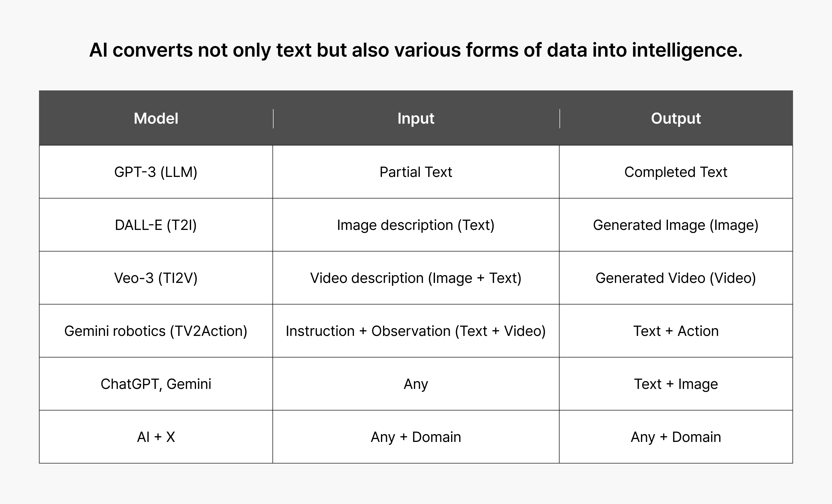The image size is (832, 504).
Task: Select the Input column header
Action: click(x=416, y=118)
